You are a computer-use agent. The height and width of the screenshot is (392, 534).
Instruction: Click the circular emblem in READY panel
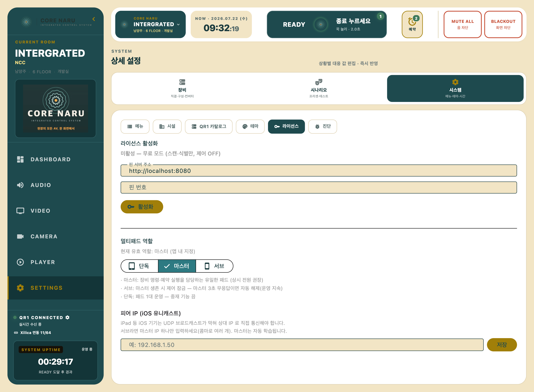tap(321, 24)
